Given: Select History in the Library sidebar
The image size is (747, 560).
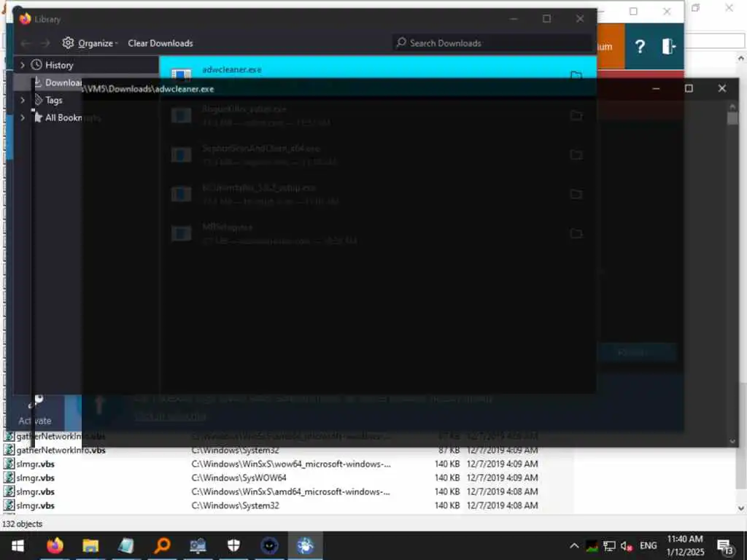Looking at the screenshot, I should tap(53, 65).
